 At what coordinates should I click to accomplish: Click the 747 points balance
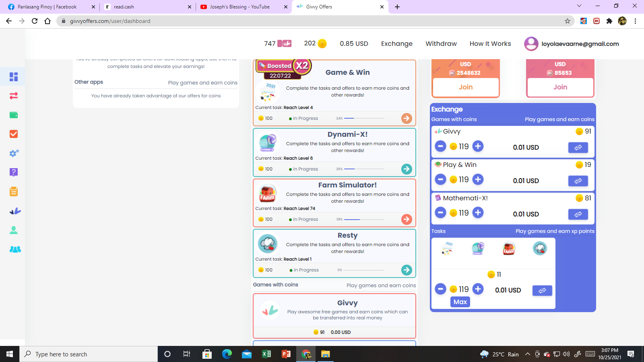pos(278,43)
